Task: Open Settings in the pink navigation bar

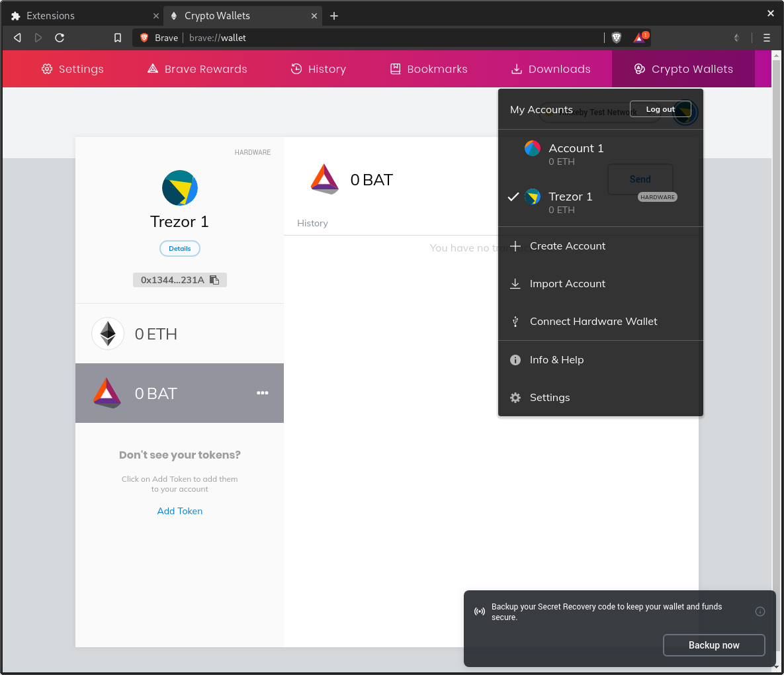Action: [73, 69]
